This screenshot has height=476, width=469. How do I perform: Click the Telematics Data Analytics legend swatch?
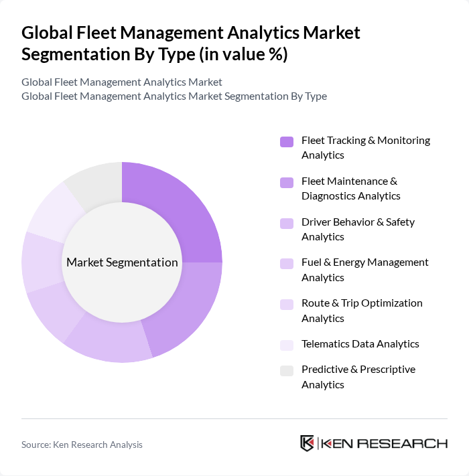[287, 345]
